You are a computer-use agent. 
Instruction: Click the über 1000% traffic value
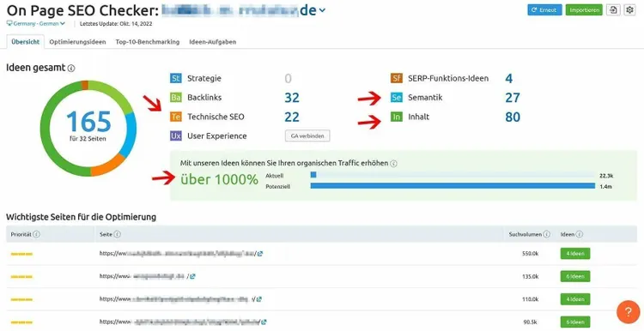[219, 179]
